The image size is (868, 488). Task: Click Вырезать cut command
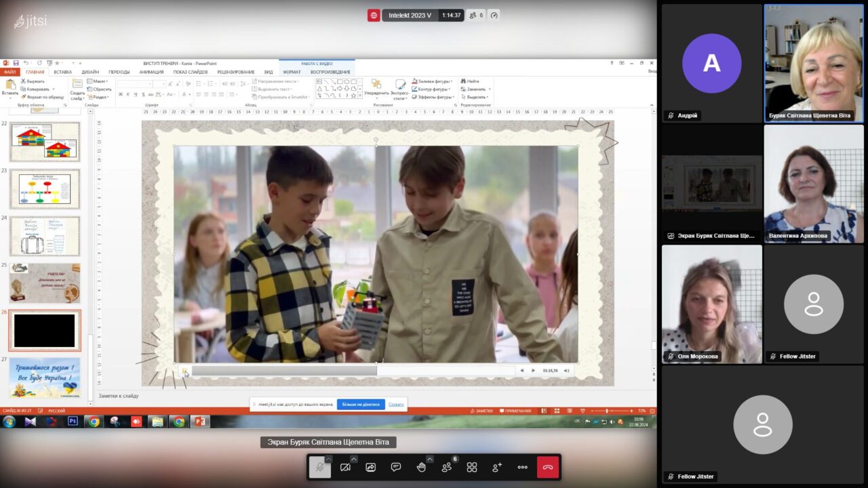coord(33,81)
